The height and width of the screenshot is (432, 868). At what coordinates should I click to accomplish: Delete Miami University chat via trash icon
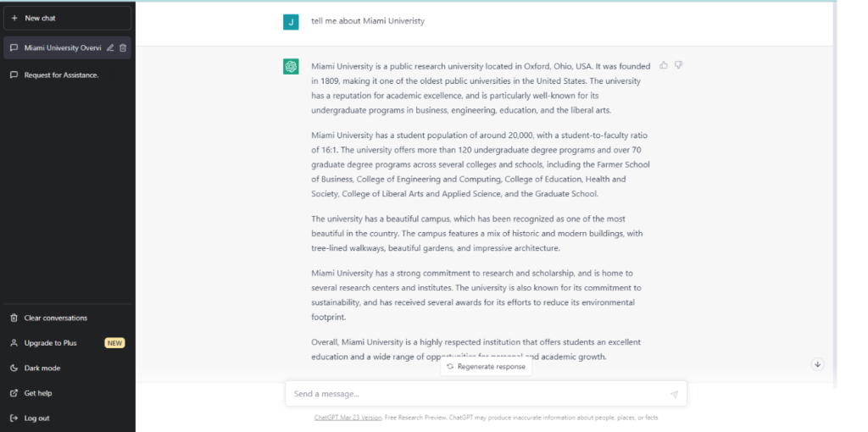point(123,48)
